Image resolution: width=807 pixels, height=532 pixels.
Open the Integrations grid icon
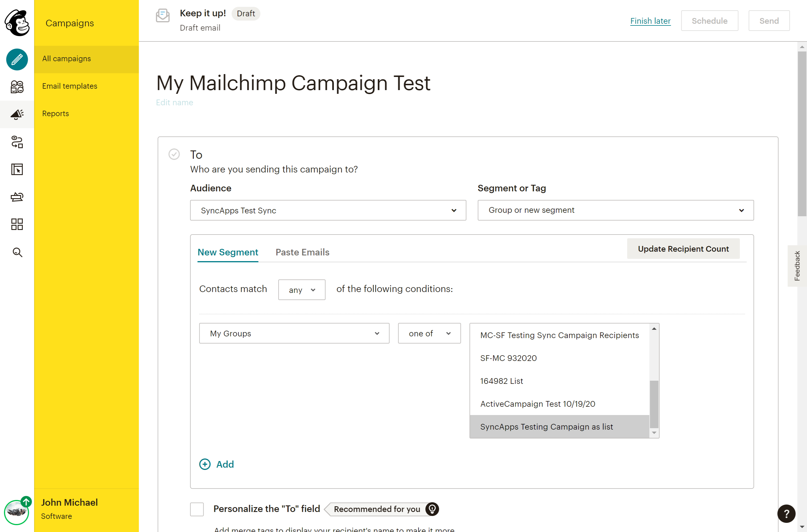(17, 224)
